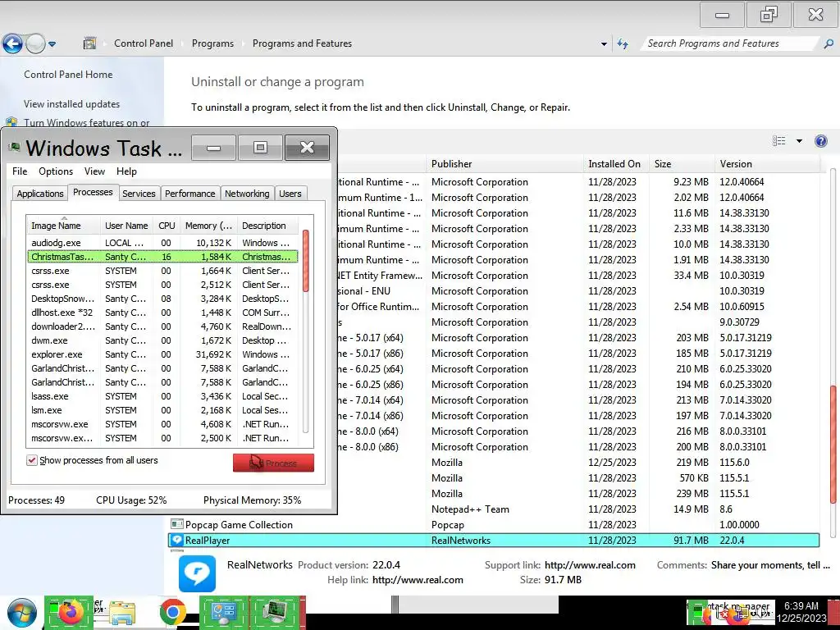Viewport: 840px width, 630px height.
Task: Click the RealPlayer row icon
Action: click(x=177, y=540)
